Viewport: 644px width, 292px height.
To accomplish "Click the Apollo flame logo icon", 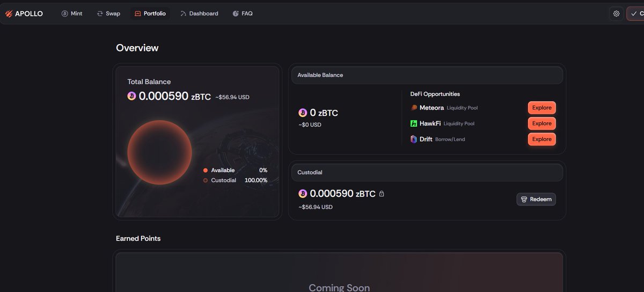I will 8,13.
